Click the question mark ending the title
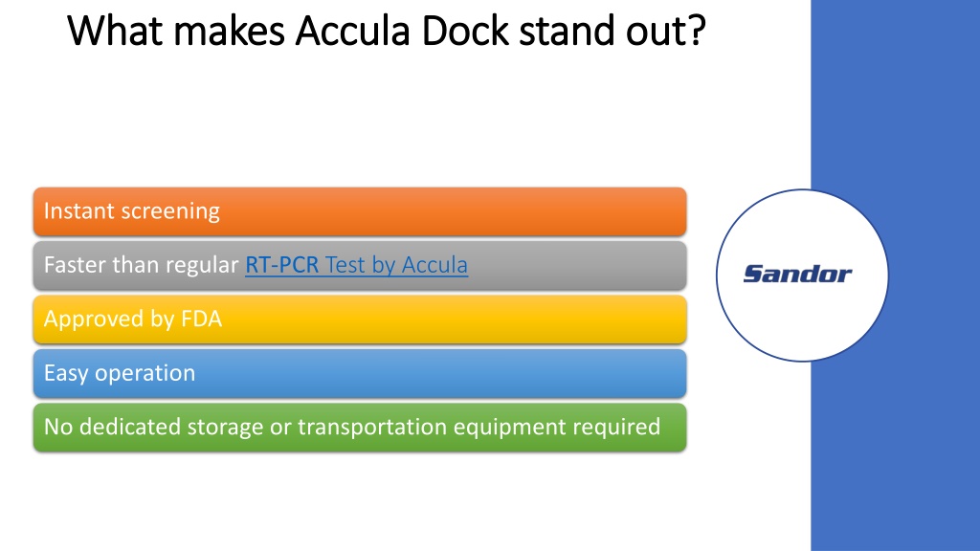Viewport: 980px width, 551px height. point(698,30)
